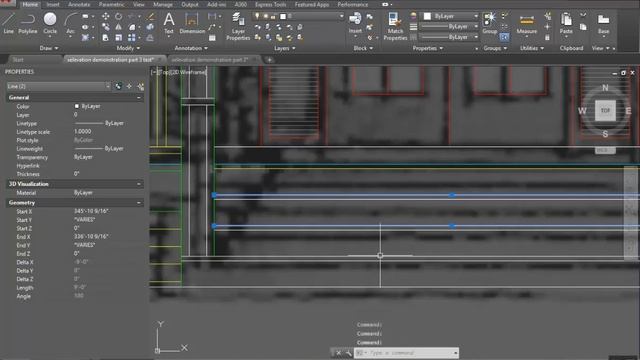Toggle layer lock icon in Layers panel
This screenshot has width=640, height=360.
273,16
